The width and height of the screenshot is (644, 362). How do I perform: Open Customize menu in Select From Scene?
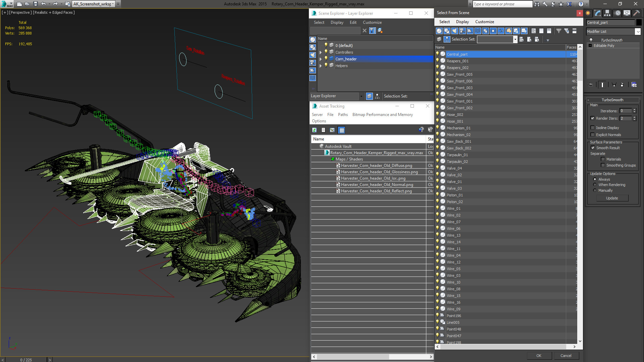coord(484,22)
